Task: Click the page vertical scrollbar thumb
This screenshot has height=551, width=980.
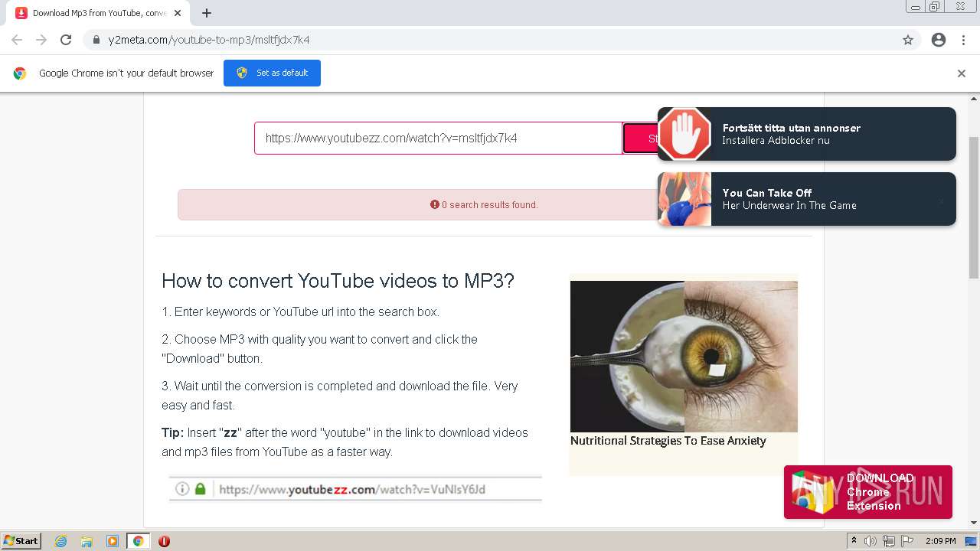Action: tap(974, 207)
